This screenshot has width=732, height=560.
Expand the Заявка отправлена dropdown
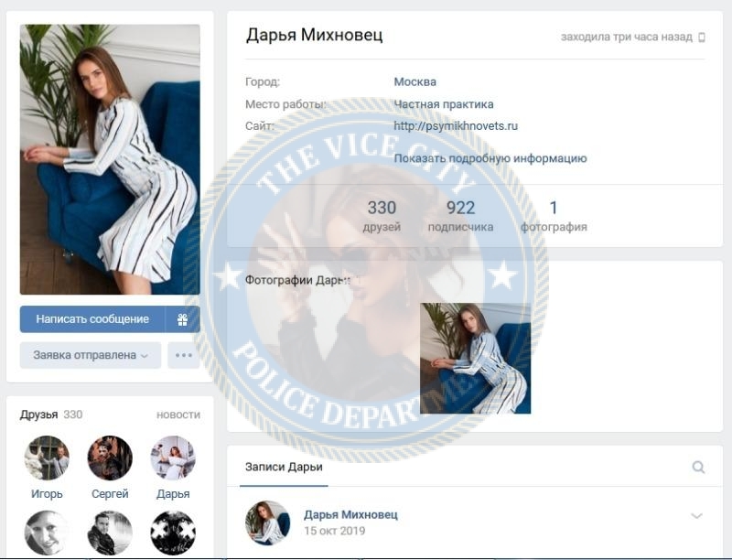91,355
